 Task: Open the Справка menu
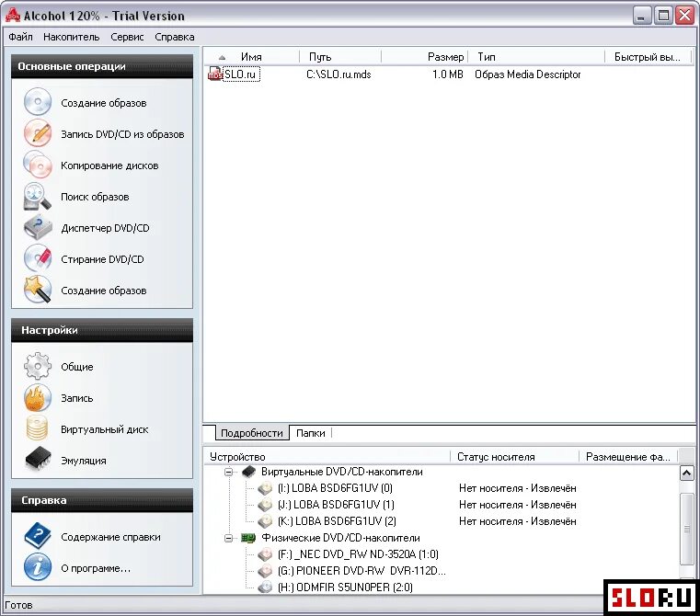tap(175, 37)
